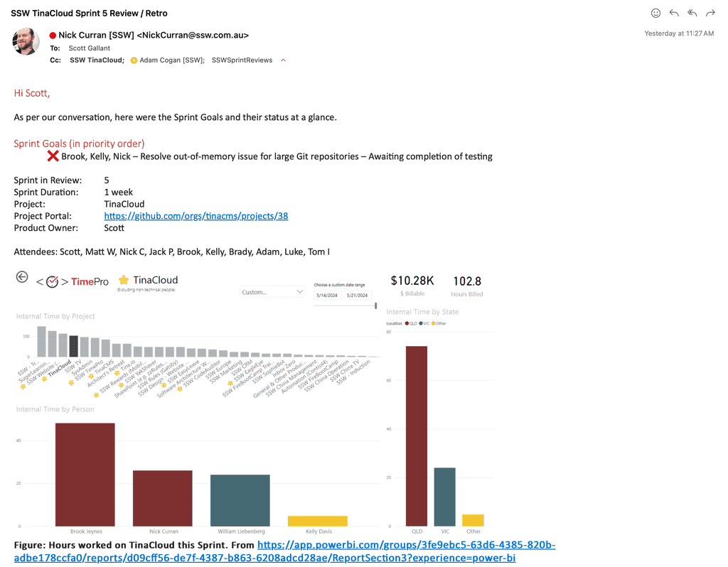Image resolution: width=728 pixels, height=567 pixels.
Task: Click Nick Curran's sender profile photo
Action: (26, 41)
